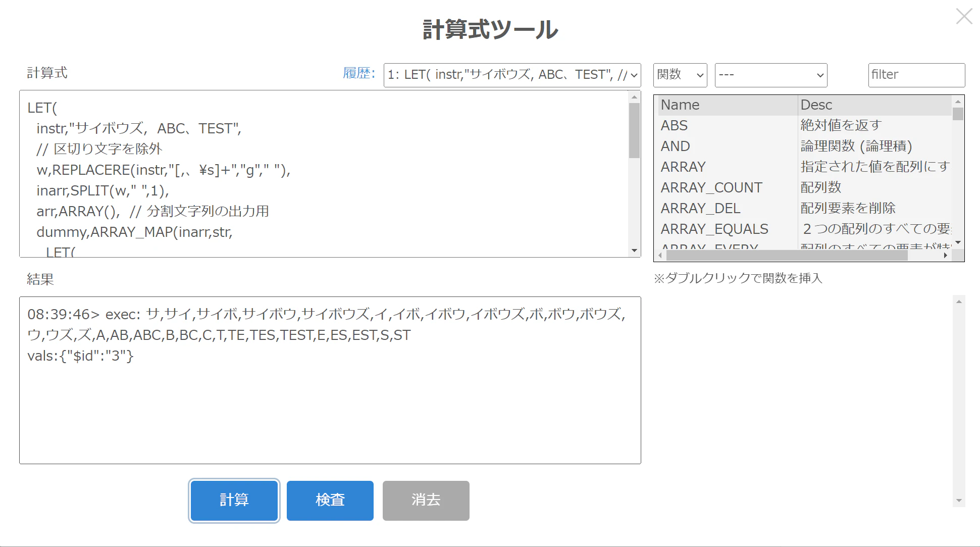
Task: Click the Name column header
Action: click(680, 105)
